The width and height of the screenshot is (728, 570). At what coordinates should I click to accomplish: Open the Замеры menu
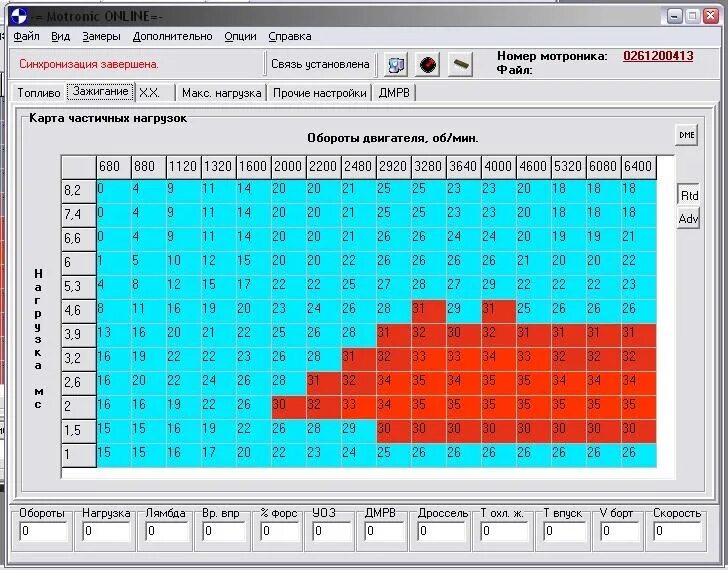click(101, 36)
